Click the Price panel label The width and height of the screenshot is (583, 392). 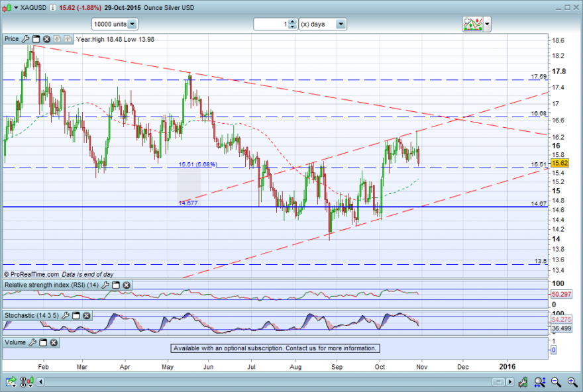11,38
